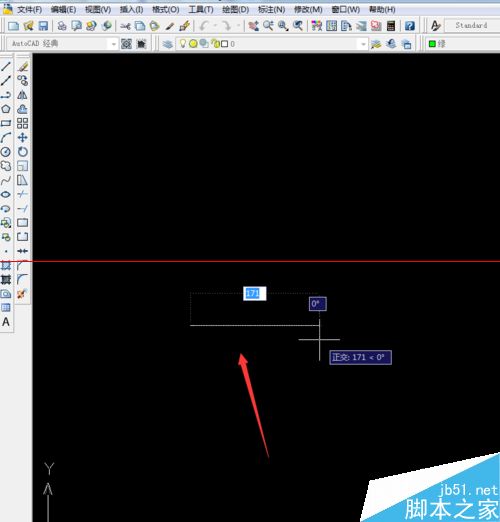Image resolution: width=500 pixels, height=522 pixels.
Task: Select the Ellipse tool
Action: point(6,194)
